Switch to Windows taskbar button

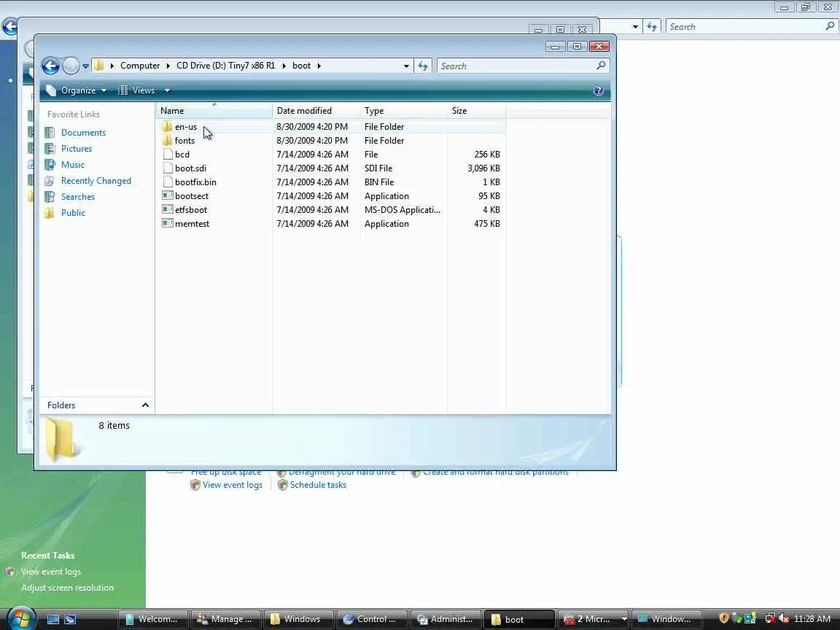pos(297,619)
